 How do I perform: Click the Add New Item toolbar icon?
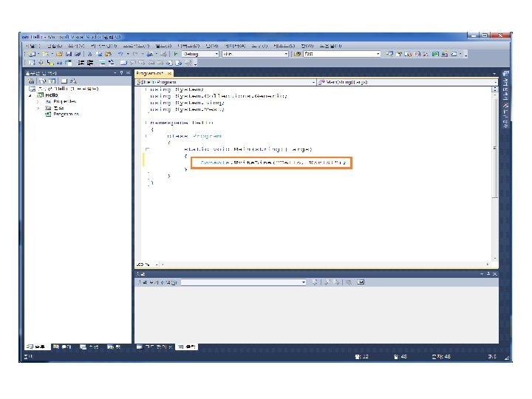pos(46,54)
